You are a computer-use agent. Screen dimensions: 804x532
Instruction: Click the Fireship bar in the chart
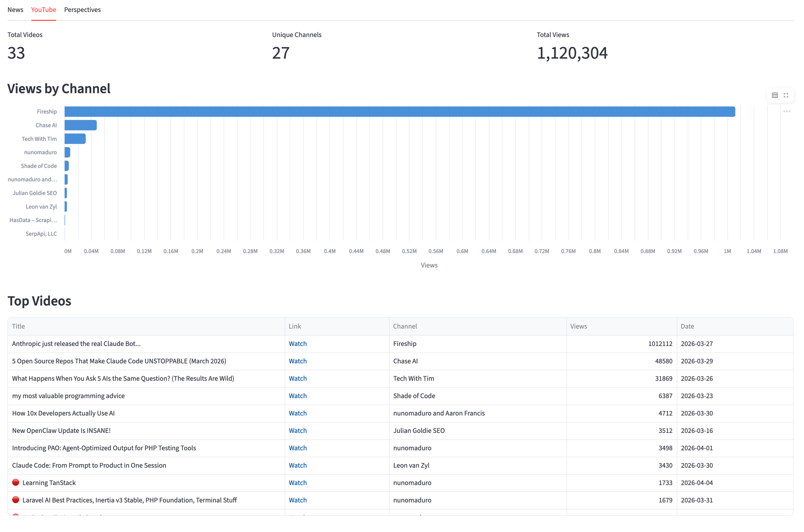pyautogui.click(x=400, y=112)
